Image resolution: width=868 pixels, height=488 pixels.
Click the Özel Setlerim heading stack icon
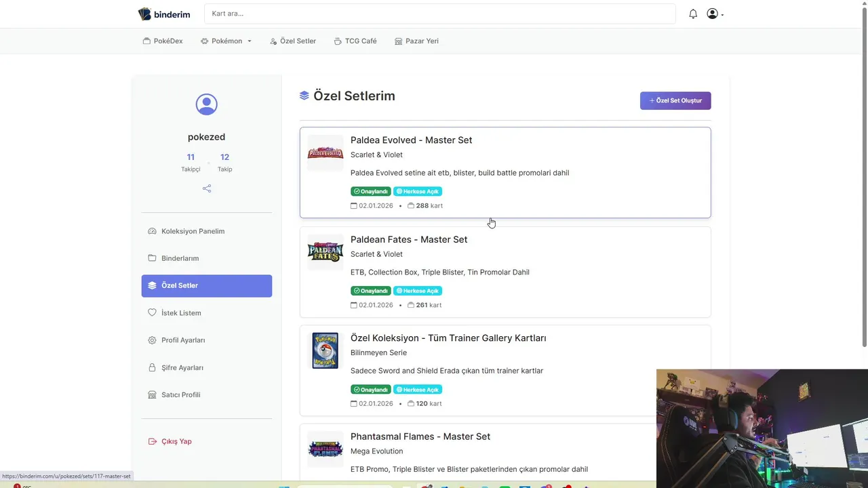304,96
